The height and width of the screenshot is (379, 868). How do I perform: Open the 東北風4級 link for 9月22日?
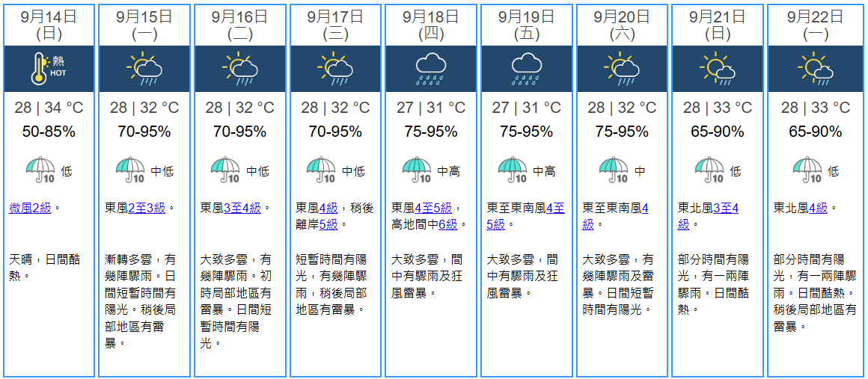[x=819, y=208]
